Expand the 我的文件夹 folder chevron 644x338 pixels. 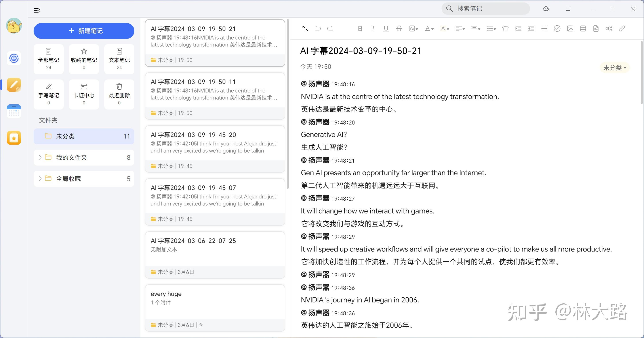(x=40, y=157)
